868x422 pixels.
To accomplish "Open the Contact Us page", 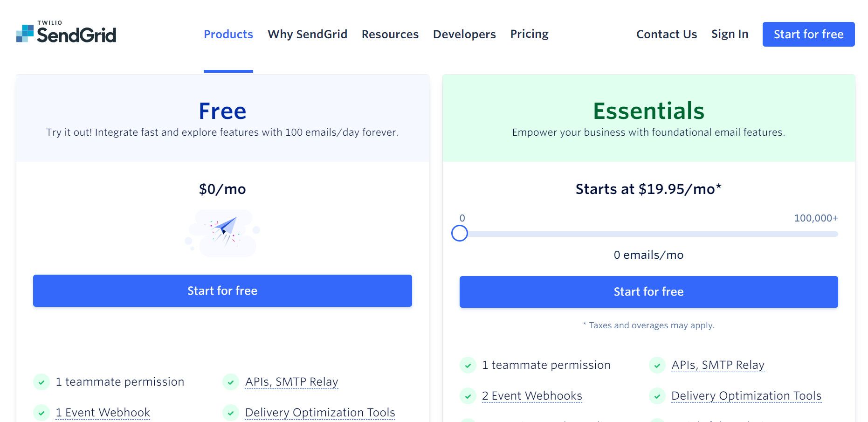I will point(667,35).
